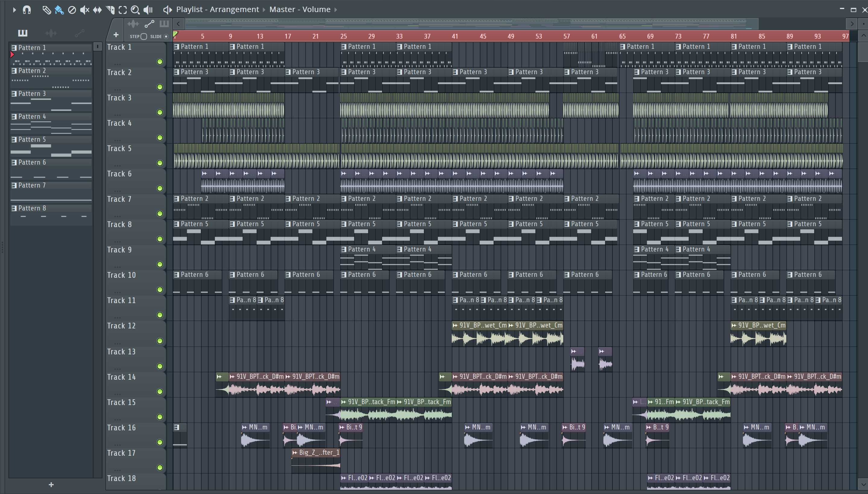This screenshot has height=494, width=868.
Task: Mute Track 5 with green light
Action: pyautogui.click(x=160, y=163)
